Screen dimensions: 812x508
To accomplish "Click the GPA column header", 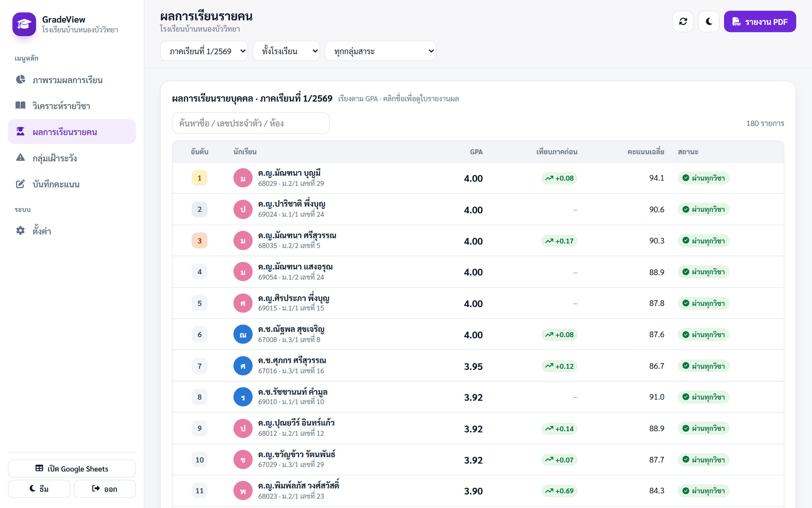I will (476, 152).
